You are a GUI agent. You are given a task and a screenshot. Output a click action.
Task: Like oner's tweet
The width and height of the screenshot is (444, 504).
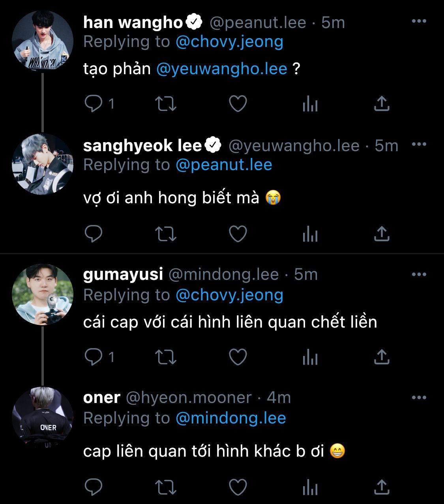[x=238, y=487]
